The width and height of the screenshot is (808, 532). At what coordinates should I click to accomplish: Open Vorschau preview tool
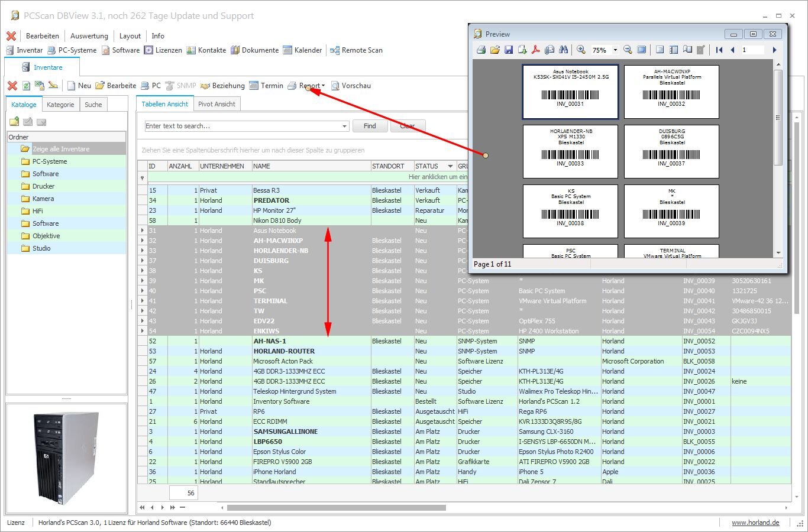[x=351, y=86]
